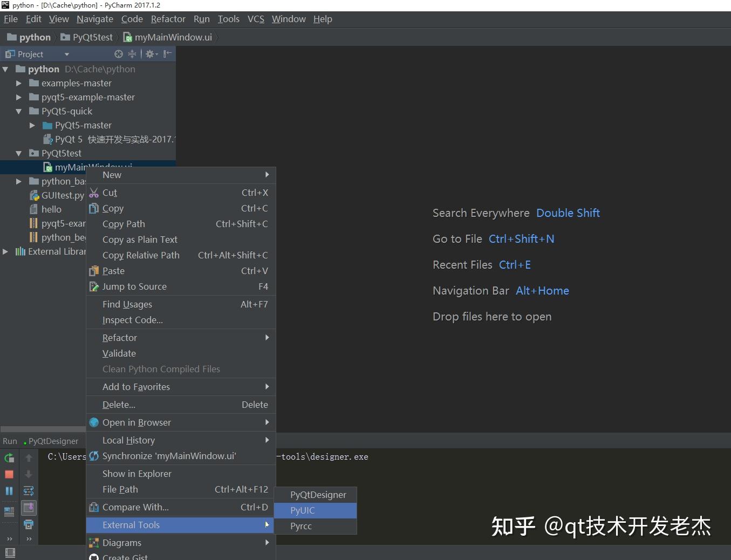731x560 pixels.
Task: Select the Scroll to the end console icon
Action: (29, 508)
